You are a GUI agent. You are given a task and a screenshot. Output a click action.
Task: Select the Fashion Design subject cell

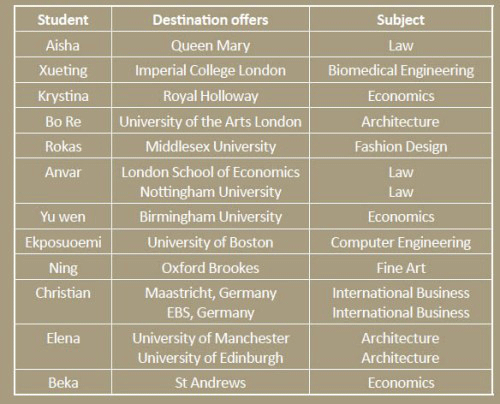401,146
